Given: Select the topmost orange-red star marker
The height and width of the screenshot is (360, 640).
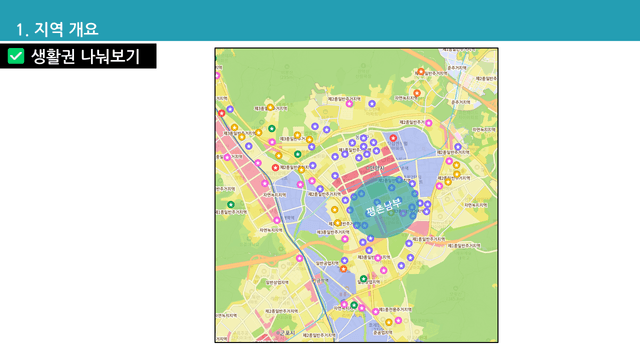Looking at the screenshot, I should coord(420,72).
